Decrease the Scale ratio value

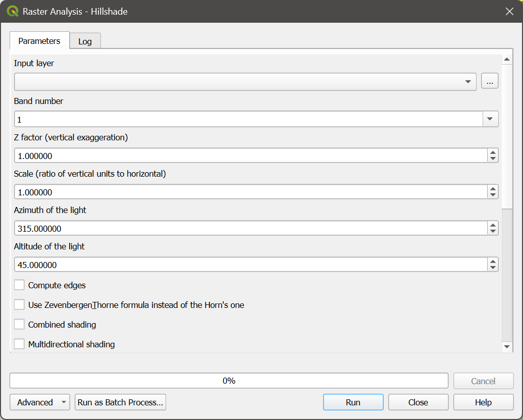click(x=493, y=195)
